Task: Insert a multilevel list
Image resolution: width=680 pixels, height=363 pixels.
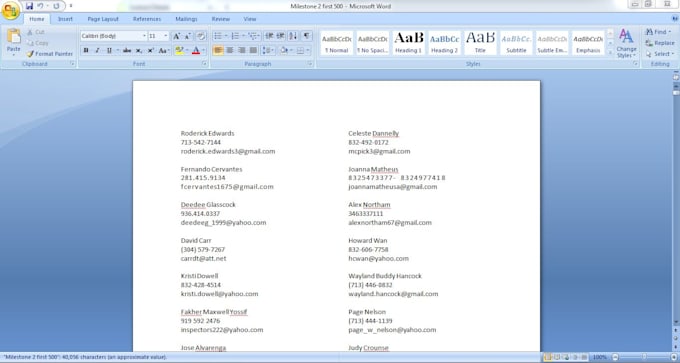Action: (252, 36)
